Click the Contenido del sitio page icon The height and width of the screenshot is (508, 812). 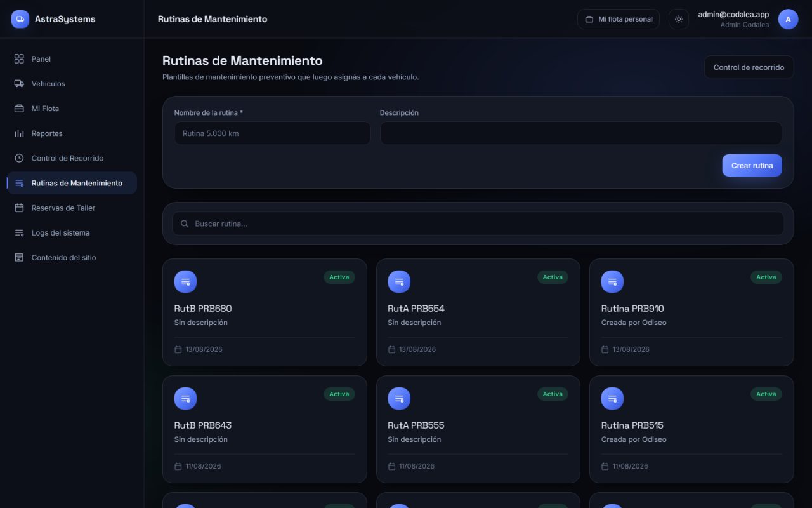[19, 257]
